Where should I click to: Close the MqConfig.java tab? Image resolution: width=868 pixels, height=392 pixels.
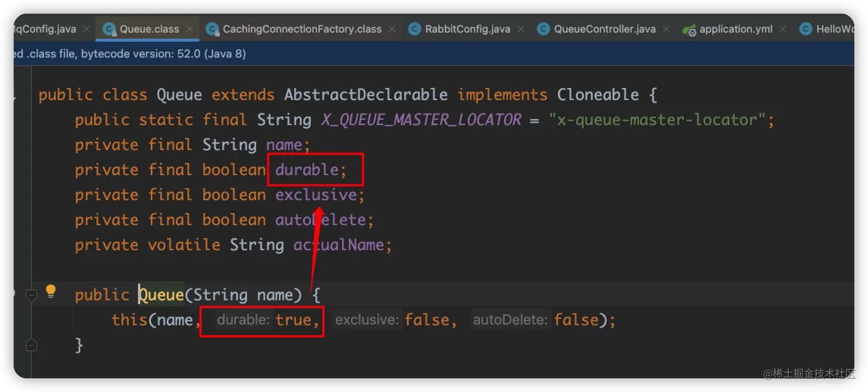[87, 29]
